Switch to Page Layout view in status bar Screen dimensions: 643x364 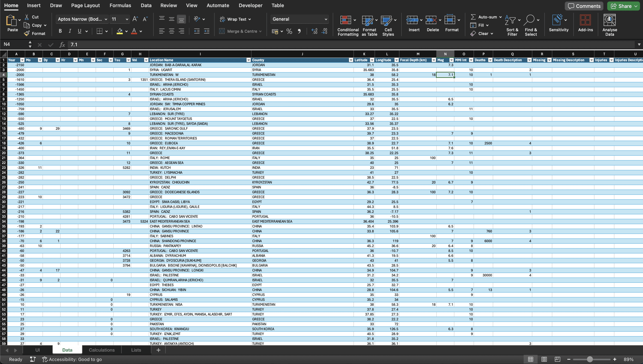click(544, 359)
